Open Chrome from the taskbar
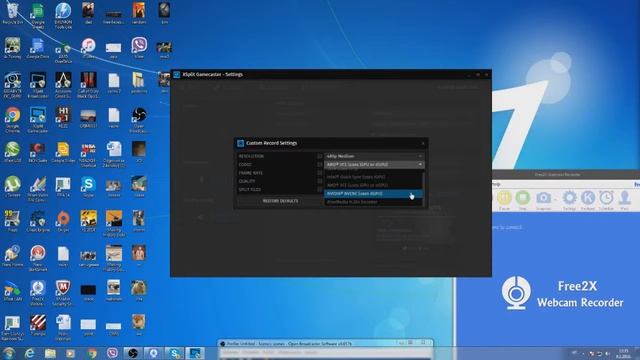 coord(92,353)
